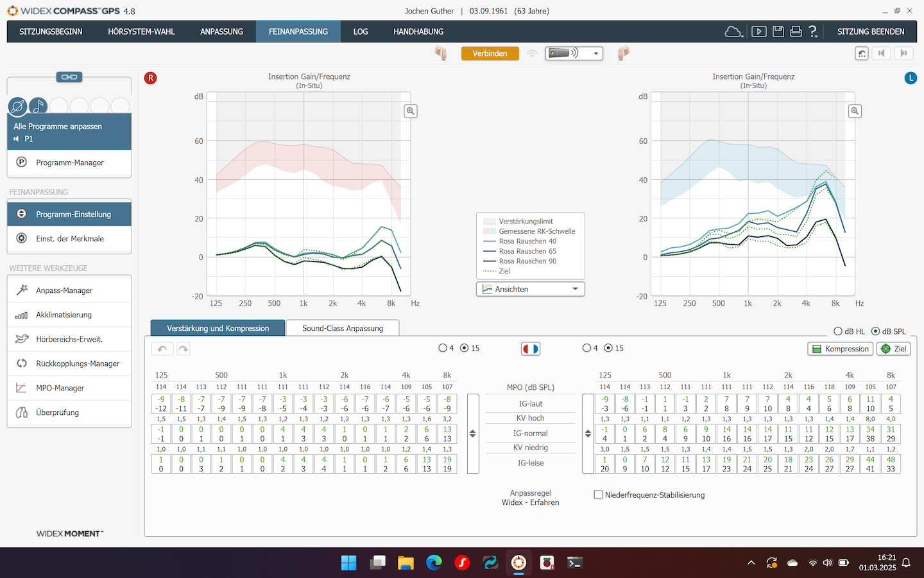Select the music program icon
The image size is (924, 578).
38,106
